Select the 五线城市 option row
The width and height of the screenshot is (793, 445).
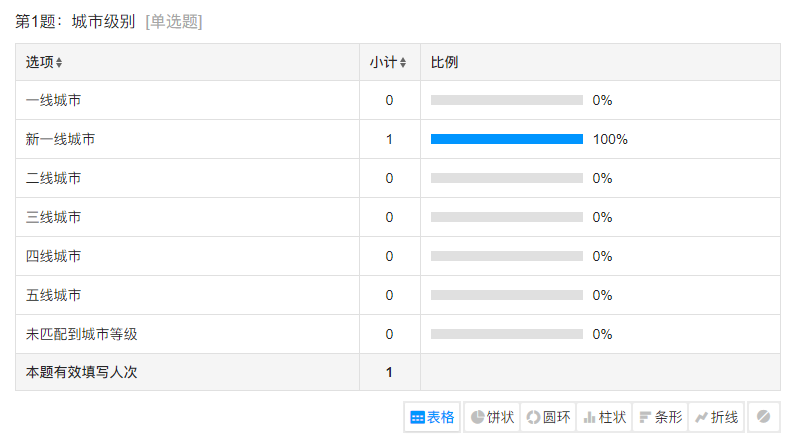click(x=398, y=295)
